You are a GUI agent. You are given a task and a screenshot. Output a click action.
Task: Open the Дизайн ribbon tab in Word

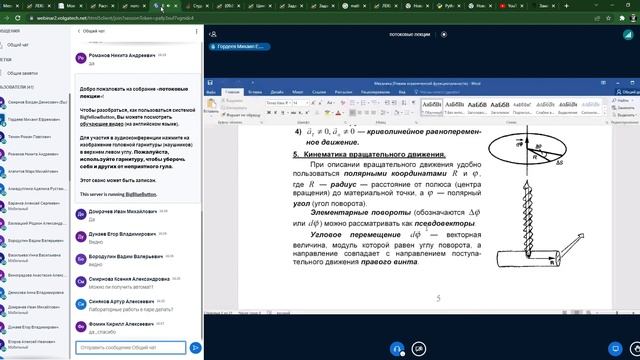tap(277, 92)
